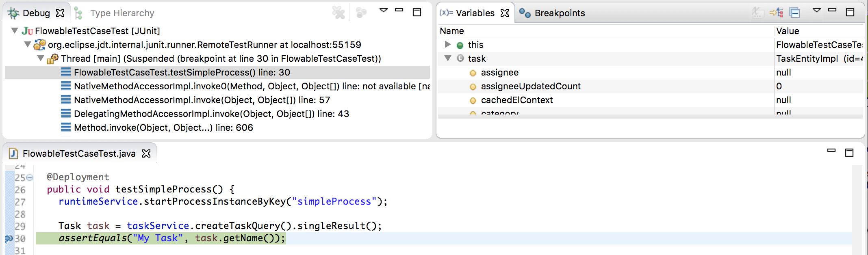Click the stack frame icon of testSimpleProcess()
This screenshot has width=868, height=255.
(x=66, y=72)
